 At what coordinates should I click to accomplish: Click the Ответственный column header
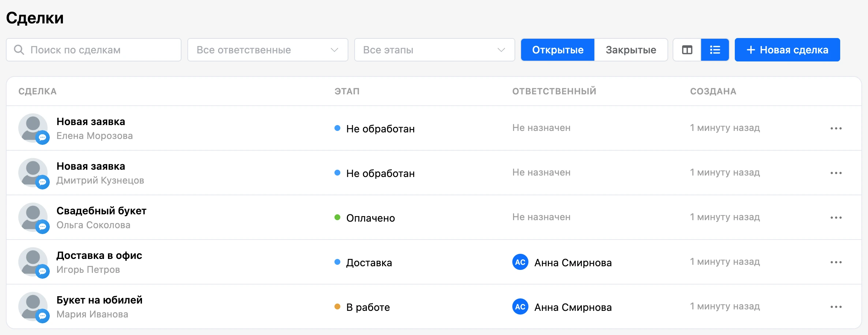pos(554,91)
